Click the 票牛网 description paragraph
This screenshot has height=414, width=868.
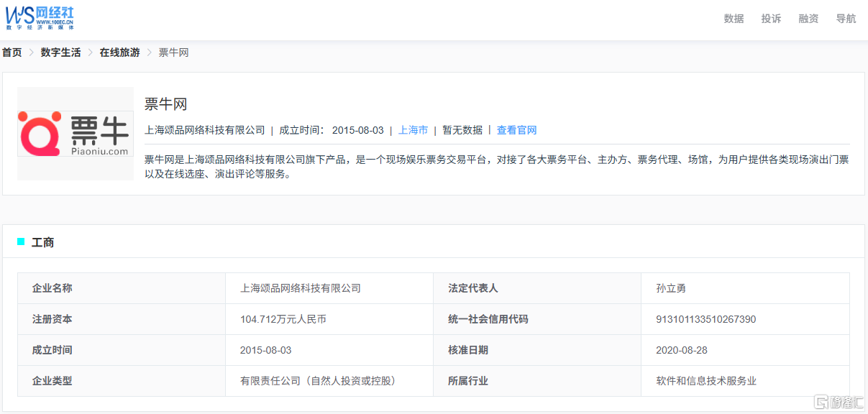coord(497,166)
